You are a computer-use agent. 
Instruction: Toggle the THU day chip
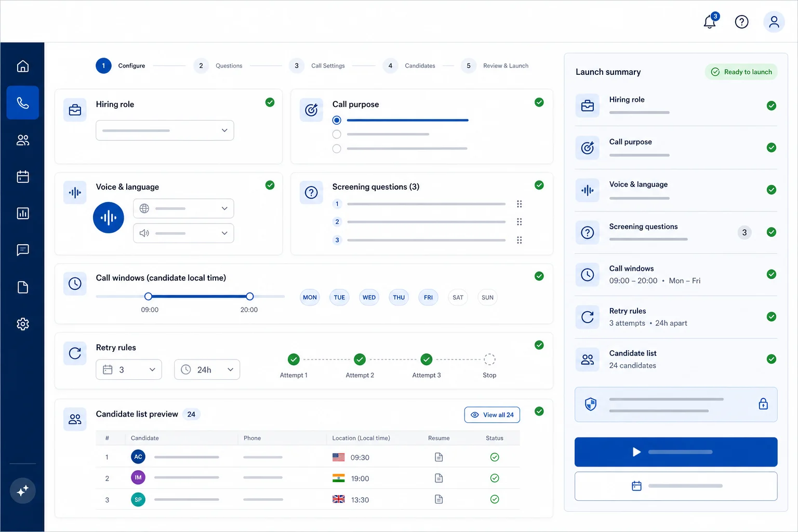[398, 298]
